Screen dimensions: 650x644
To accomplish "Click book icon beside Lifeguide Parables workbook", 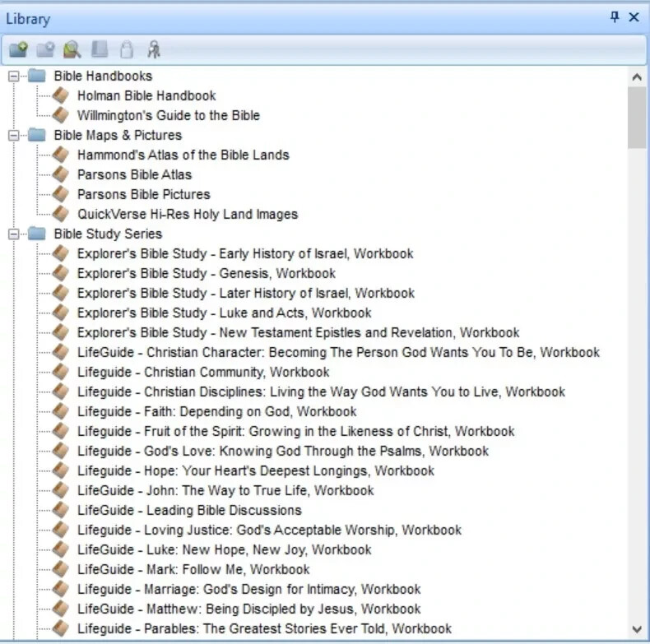I will point(61,628).
